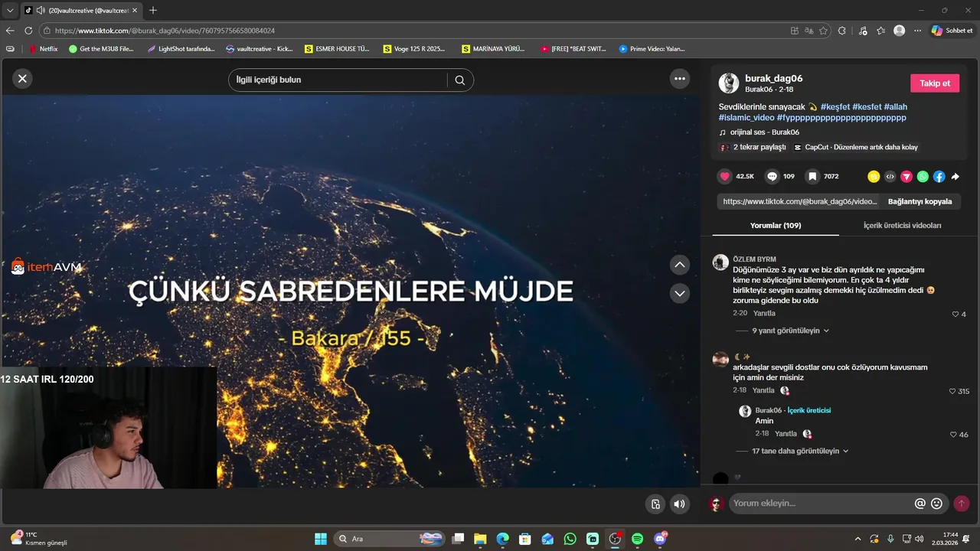Image resolution: width=980 pixels, height=551 pixels.
Task: Add page to favorites star icon
Action: point(823,31)
